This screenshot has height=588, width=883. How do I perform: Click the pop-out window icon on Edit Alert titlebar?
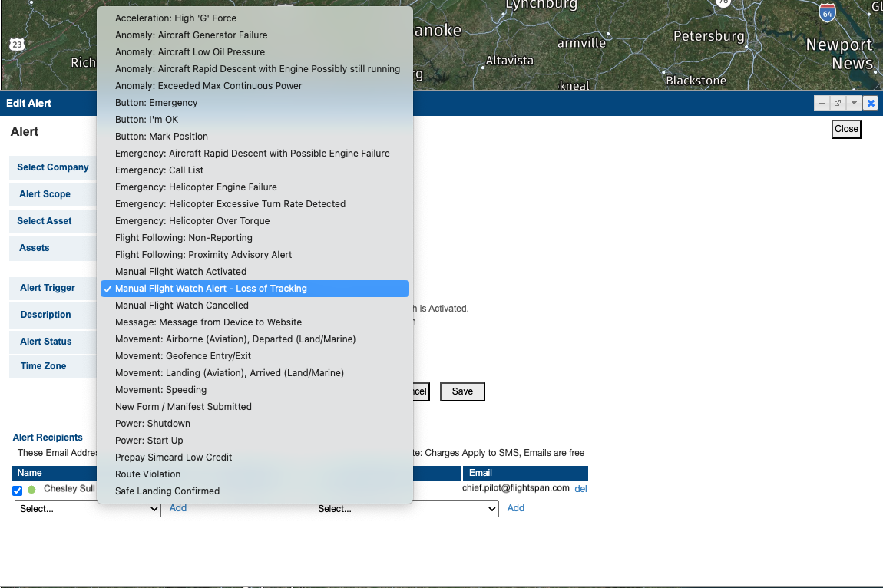(838, 102)
